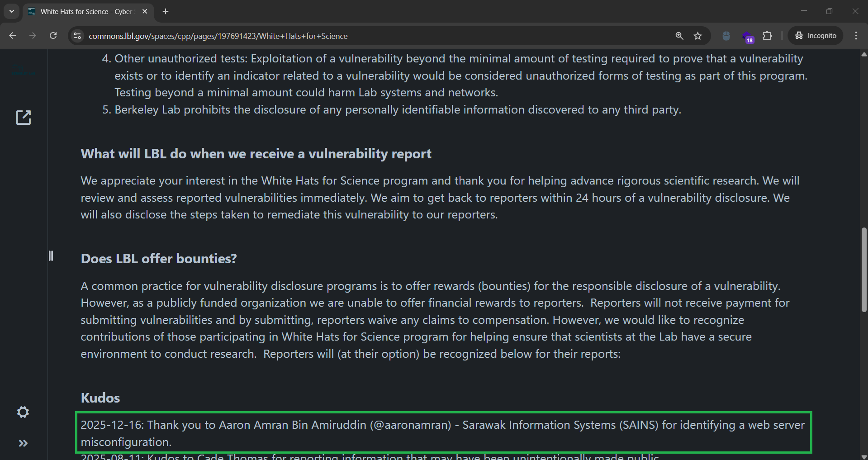Screen dimensions: 868x460
Task: Open a new browser tab
Action: (166, 11)
